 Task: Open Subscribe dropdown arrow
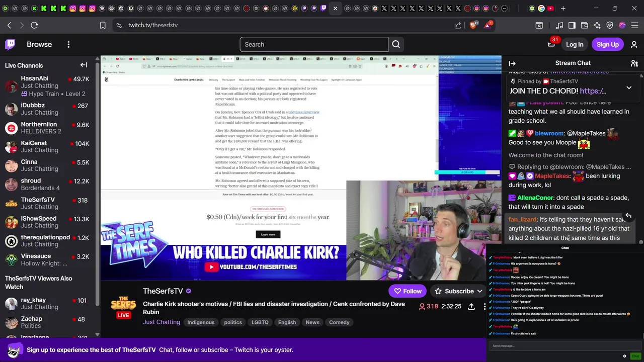[480, 291]
